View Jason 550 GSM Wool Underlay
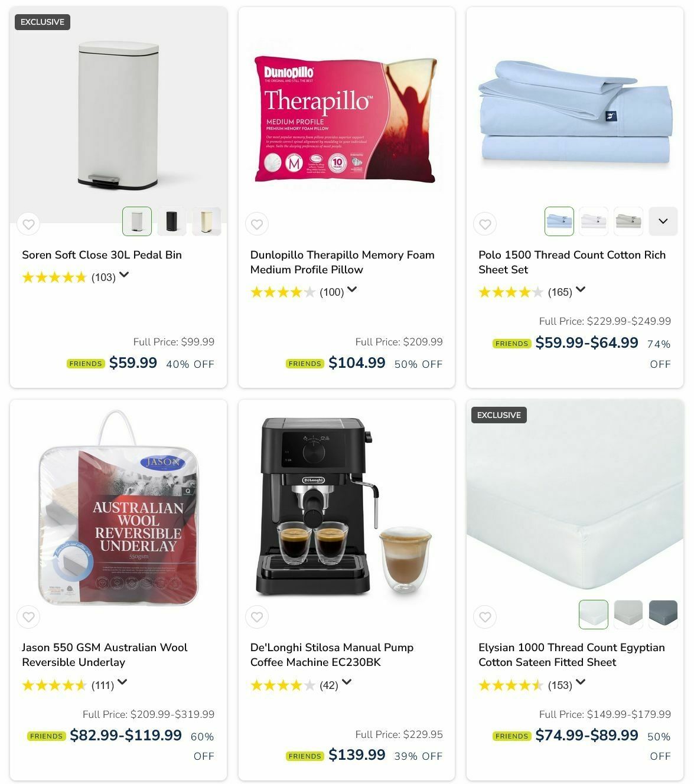 tap(105, 655)
